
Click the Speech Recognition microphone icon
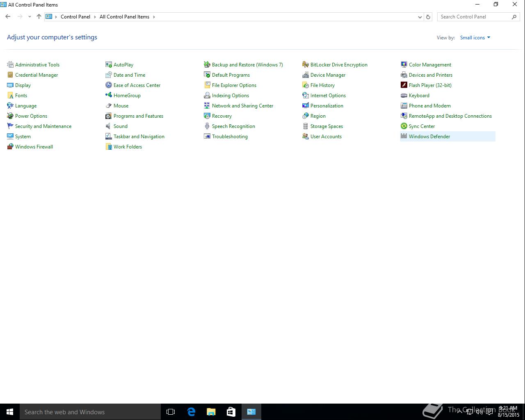(x=207, y=126)
